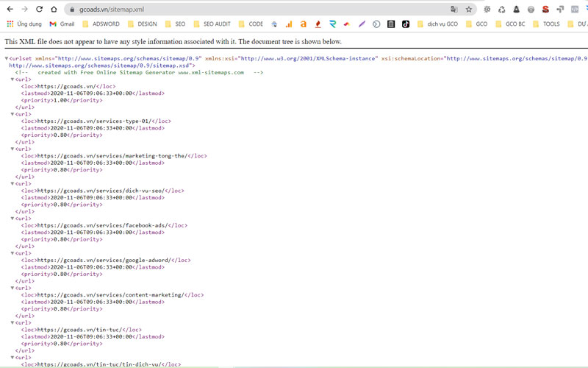Open the TikTok bookmark icon

pos(406,24)
